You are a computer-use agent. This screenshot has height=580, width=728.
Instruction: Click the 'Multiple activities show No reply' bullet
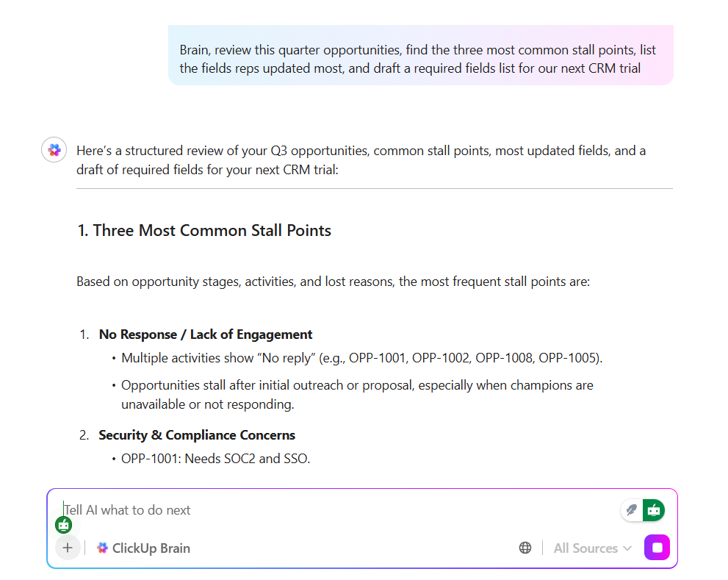362,358
